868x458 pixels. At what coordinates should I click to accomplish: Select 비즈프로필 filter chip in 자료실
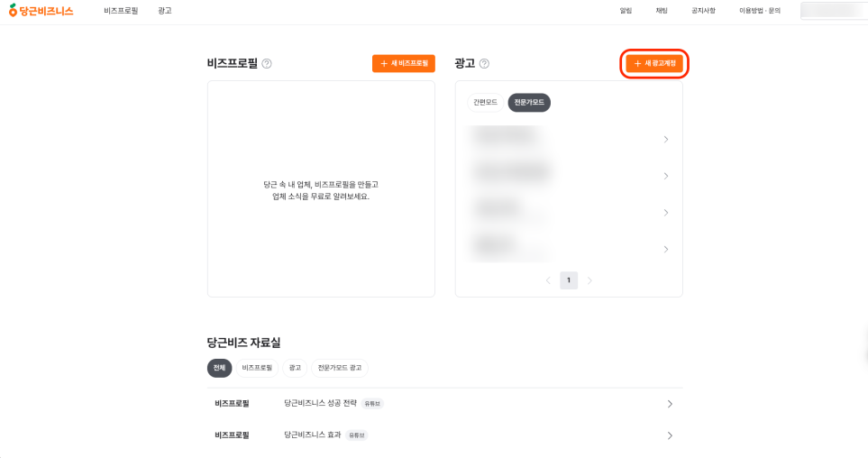tap(257, 368)
